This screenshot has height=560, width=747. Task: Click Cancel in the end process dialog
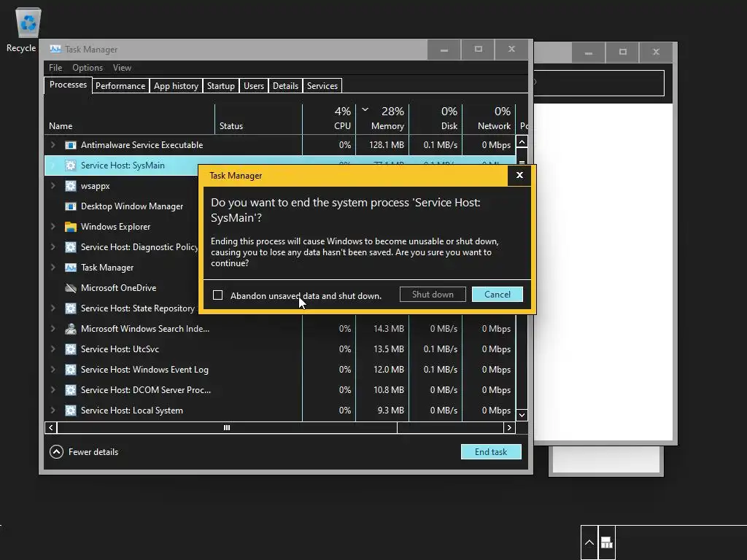[x=498, y=295]
